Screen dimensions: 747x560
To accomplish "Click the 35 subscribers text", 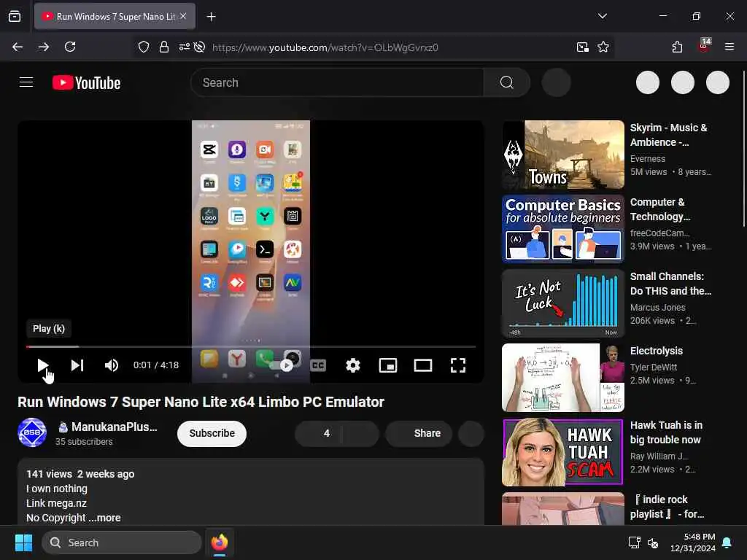I will pyautogui.click(x=84, y=441).
